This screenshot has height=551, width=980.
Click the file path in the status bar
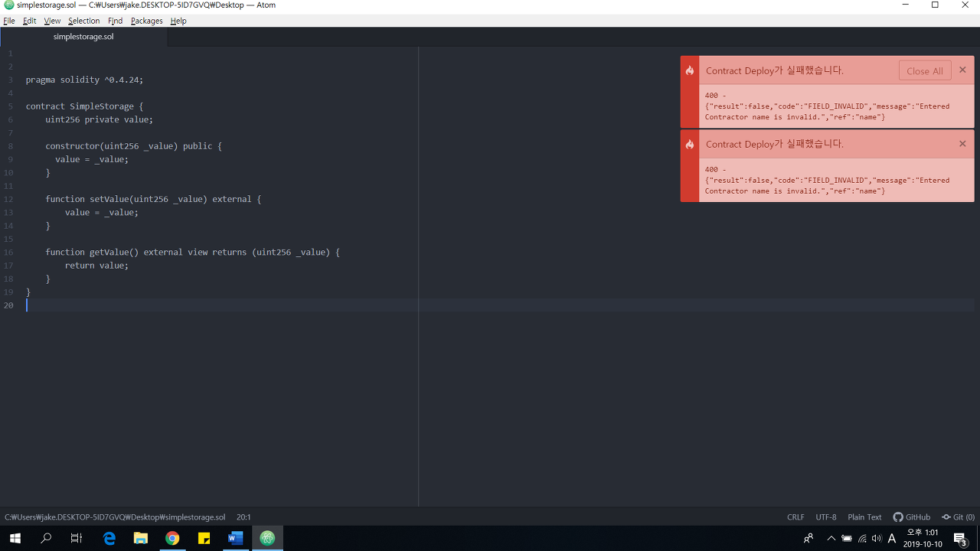tap(115, 517)
